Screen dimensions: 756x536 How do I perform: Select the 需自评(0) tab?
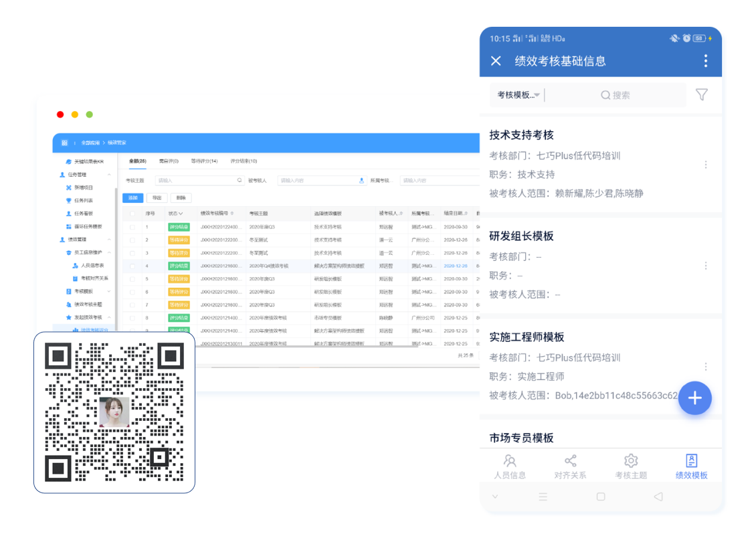pyautogui.click(x=169, y=161)
